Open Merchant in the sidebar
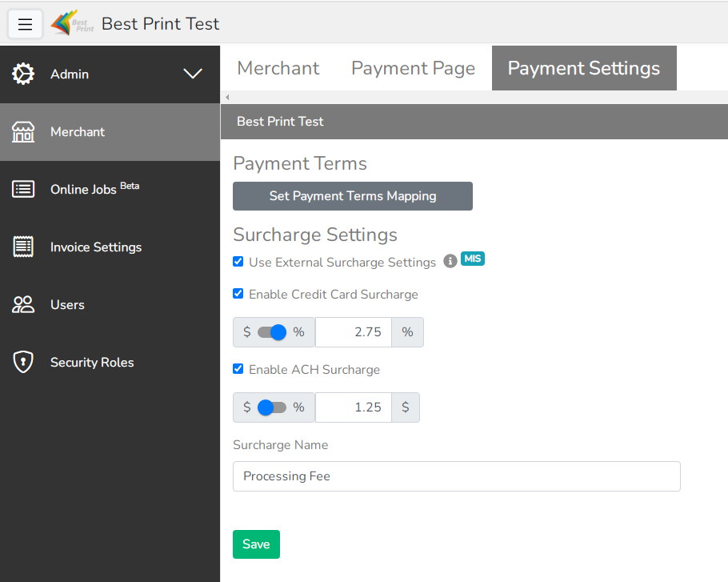This screenshot has width=728, height=582. pos(110,132)
